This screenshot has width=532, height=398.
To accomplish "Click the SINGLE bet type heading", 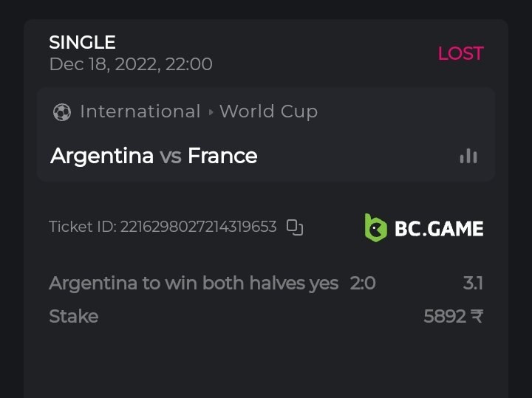I will point(82,43).
